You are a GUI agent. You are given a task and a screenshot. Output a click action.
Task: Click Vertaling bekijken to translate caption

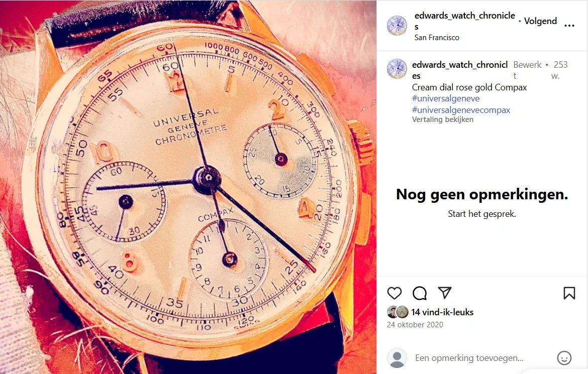click(442, 119)
